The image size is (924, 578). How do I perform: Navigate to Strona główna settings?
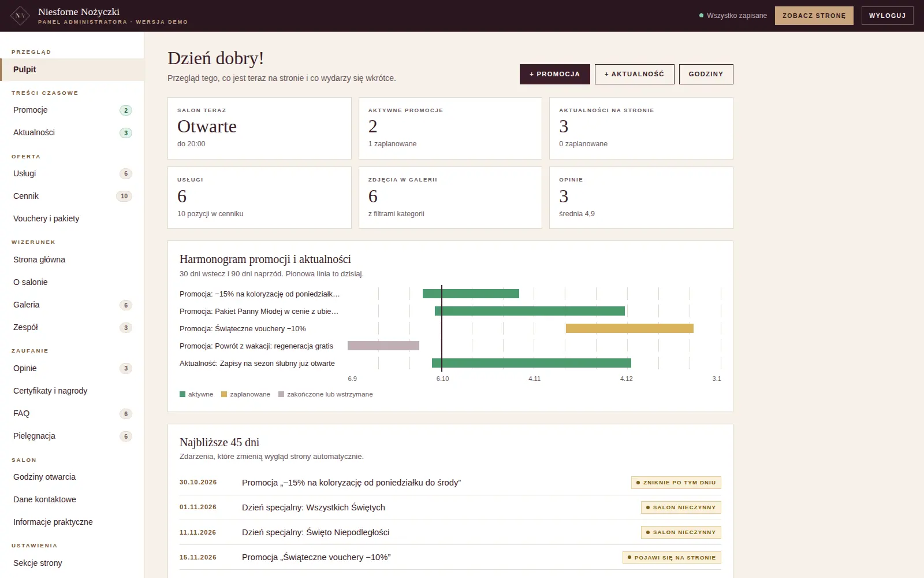pyautogui.click(x=72, y=260)
